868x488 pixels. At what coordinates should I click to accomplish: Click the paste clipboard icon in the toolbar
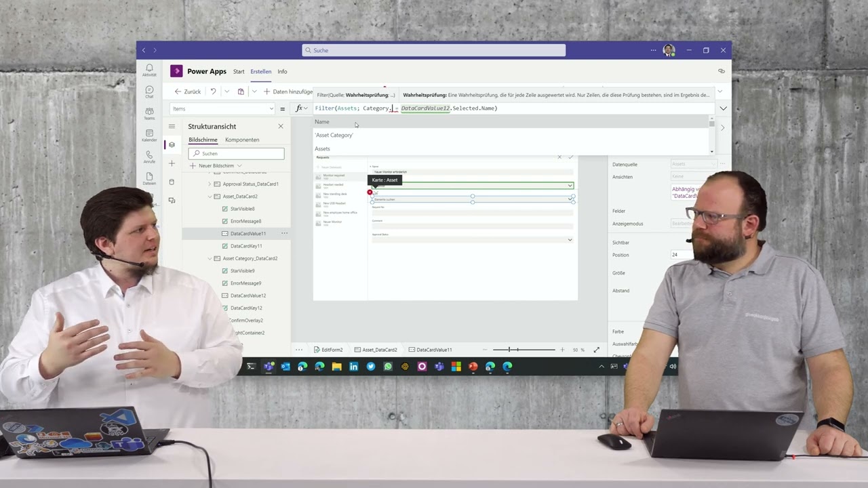click(x=241, y=91)
